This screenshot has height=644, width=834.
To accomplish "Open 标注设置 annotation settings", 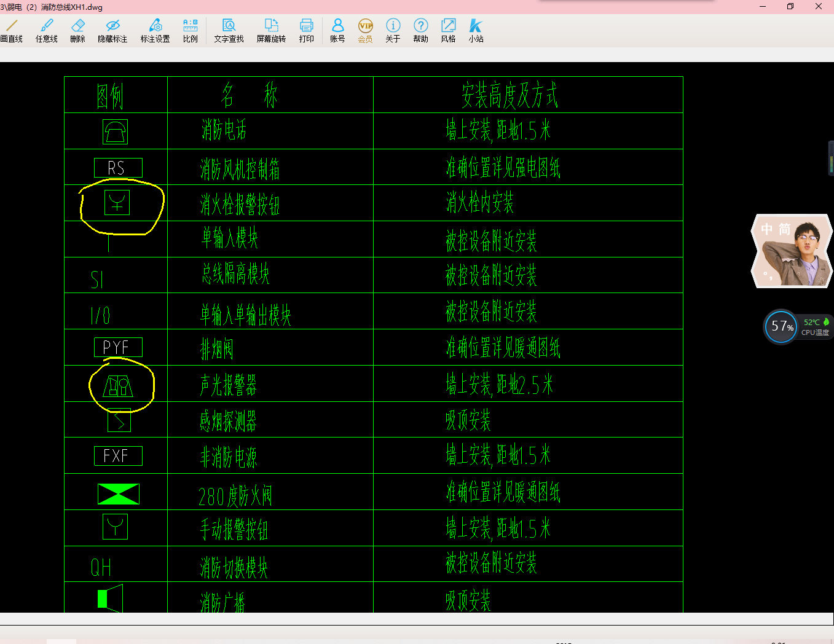I will tap(155, 31).
